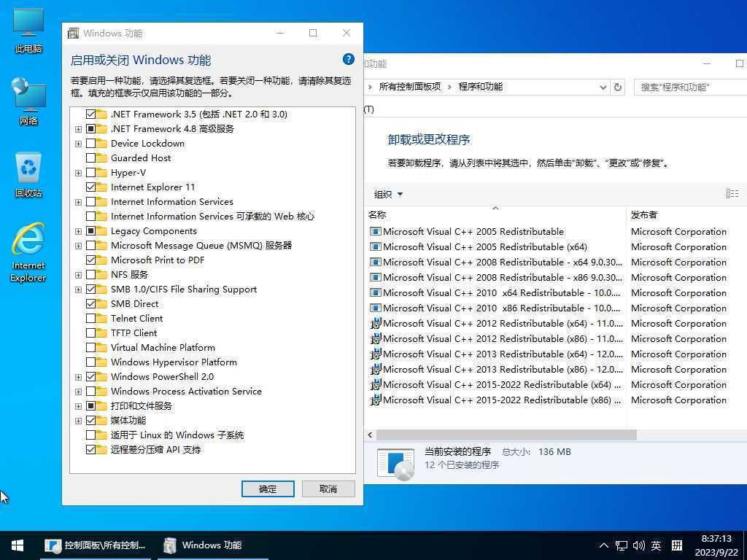This screenshot has height=560, width=747.
Task: Expand .NET Framework 4.8 高级服务 node
Action: tap(78, 129)
